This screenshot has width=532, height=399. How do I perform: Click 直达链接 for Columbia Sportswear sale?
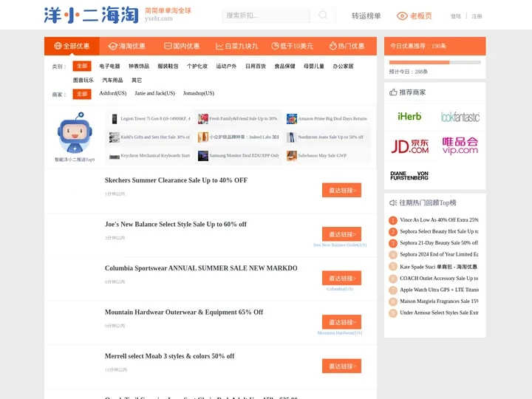click(x=341, y=279)
